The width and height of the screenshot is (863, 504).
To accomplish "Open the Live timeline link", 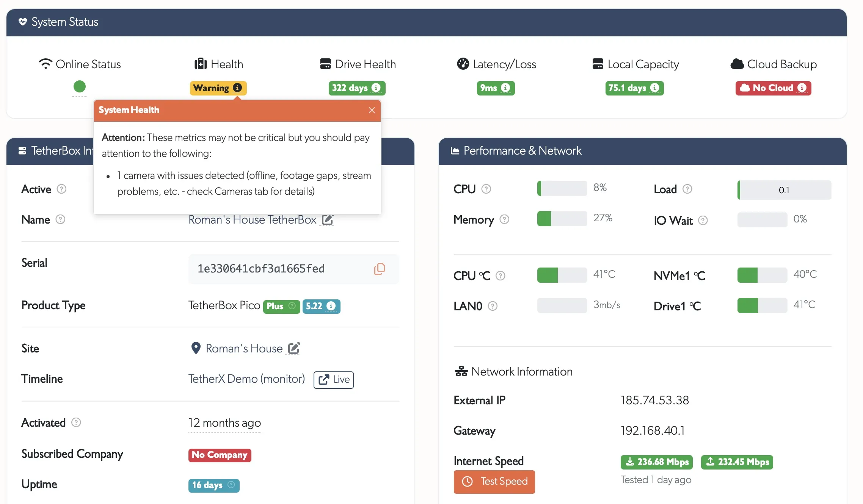I will (333, 379).
